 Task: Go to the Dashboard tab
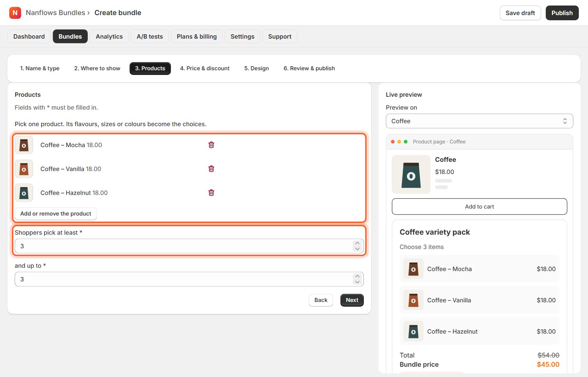[29, 36]
